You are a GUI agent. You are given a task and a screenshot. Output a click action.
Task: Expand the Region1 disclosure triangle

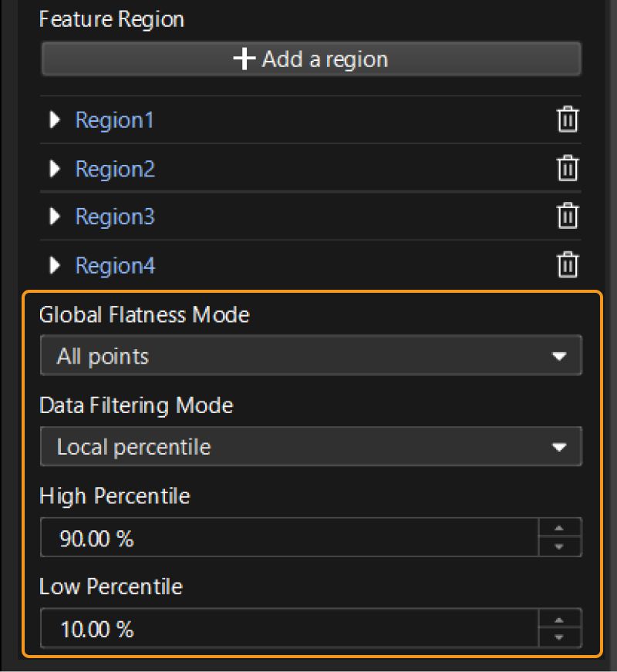click(x=54, y=120)
